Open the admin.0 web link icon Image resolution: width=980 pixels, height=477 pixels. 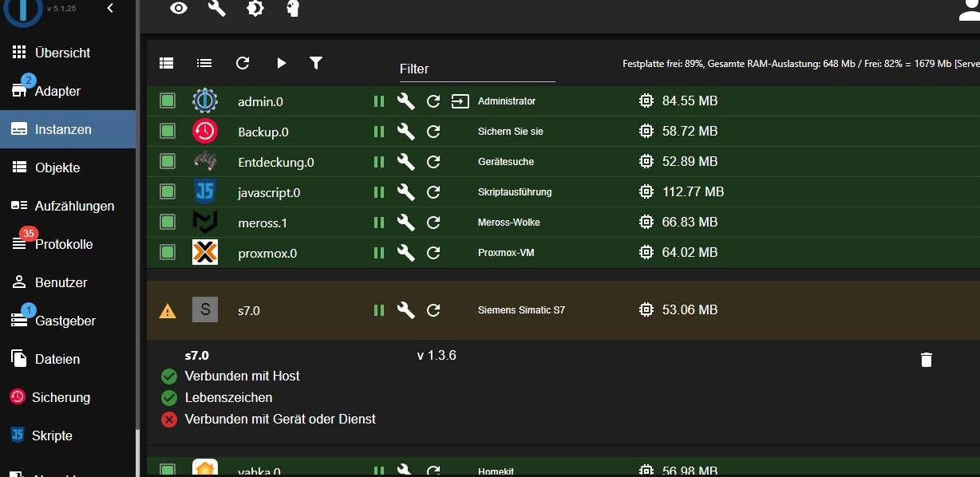coord(460,101)
